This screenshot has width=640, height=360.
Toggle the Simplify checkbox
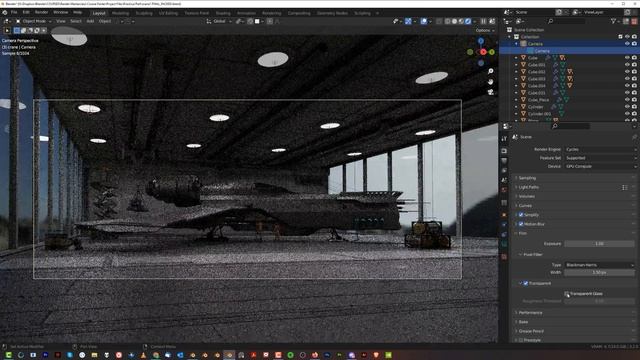(521, 215)
